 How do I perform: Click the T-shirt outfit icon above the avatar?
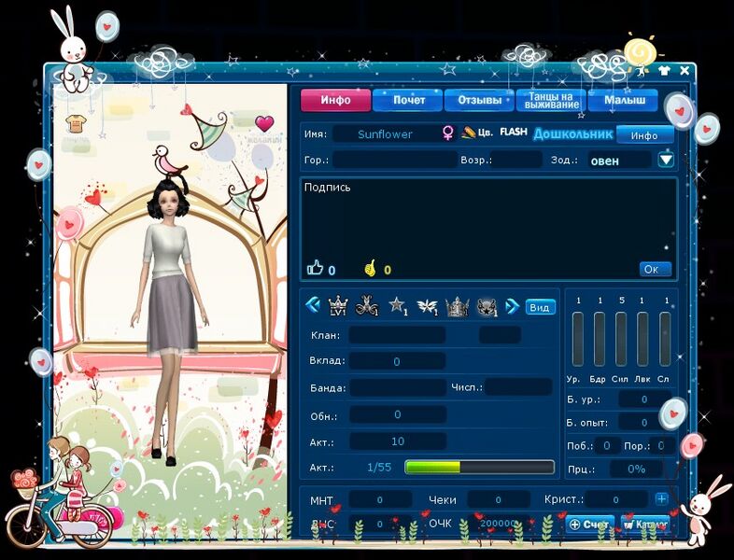point(75,122)
